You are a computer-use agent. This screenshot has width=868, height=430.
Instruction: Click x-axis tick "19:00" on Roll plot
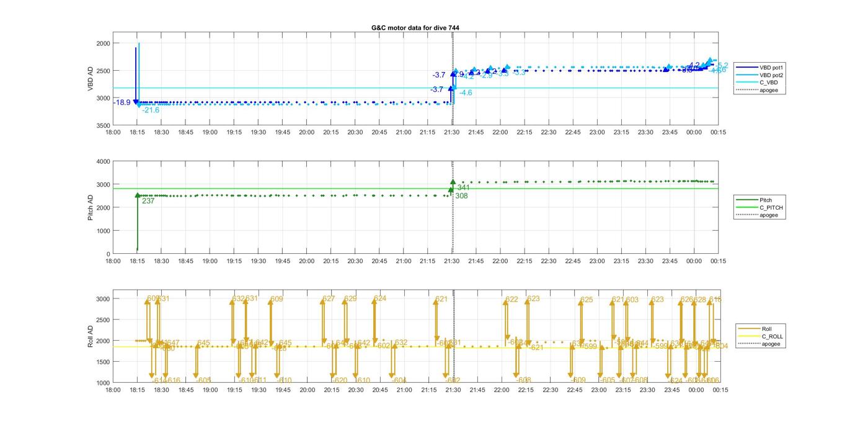(x=210, y=390)
